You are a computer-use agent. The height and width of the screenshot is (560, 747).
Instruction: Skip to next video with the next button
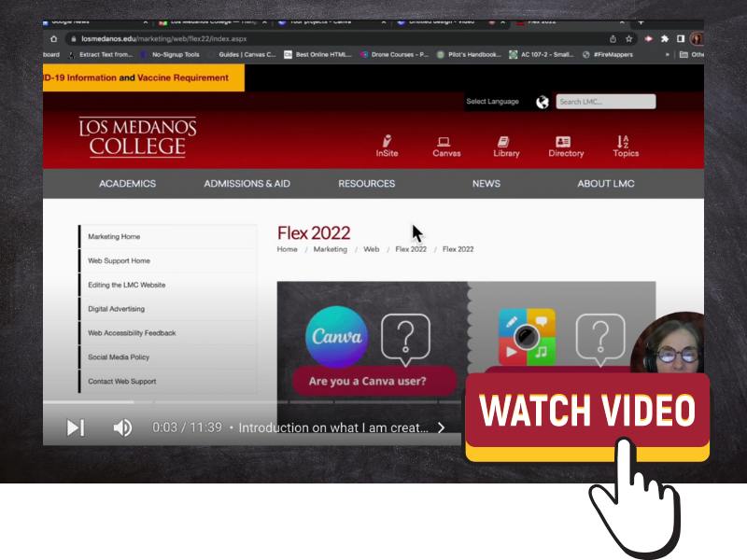[76, 427]
